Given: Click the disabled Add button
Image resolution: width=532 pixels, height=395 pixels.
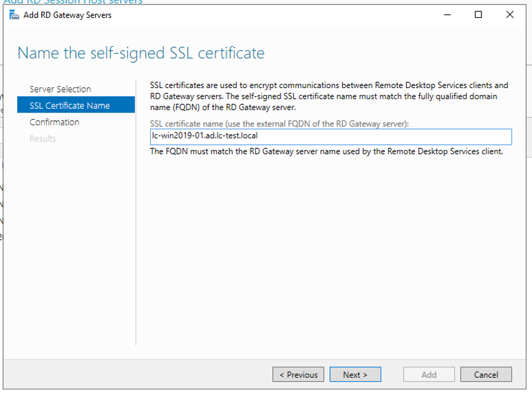Looking at the screenshot, I should 429,375.
